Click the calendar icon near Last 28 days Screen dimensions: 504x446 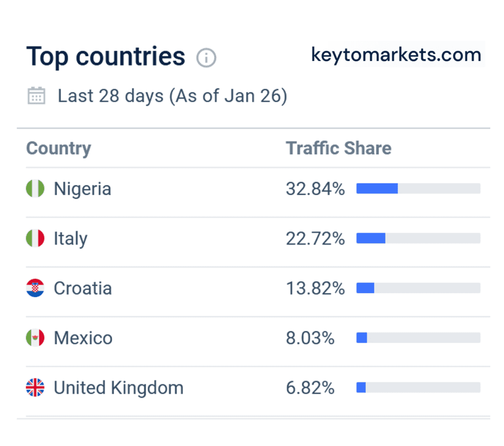click(36, 95)
